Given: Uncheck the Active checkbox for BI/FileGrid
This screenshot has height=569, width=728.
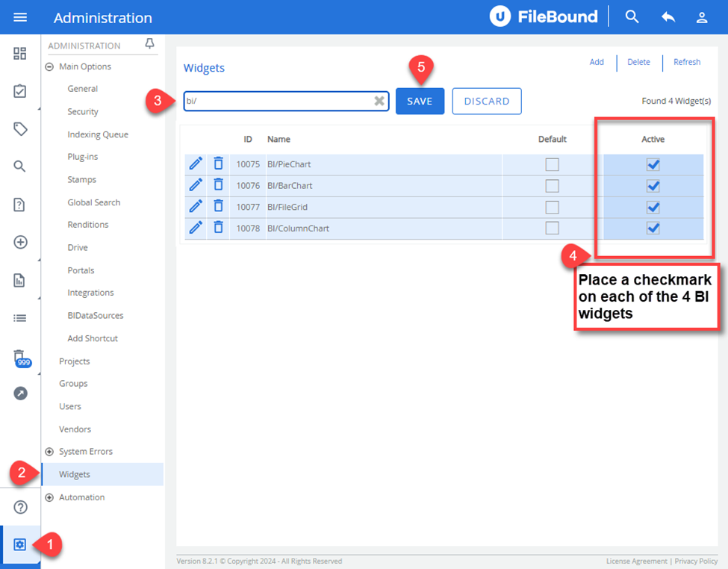Looking at the screenshot, I should [653, 207].
